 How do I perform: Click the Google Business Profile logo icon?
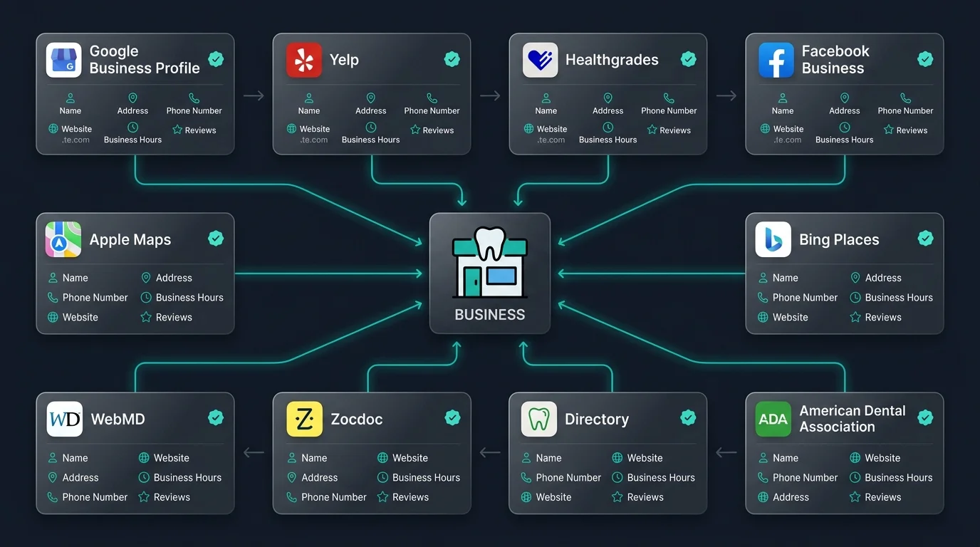tap(64, 60)
